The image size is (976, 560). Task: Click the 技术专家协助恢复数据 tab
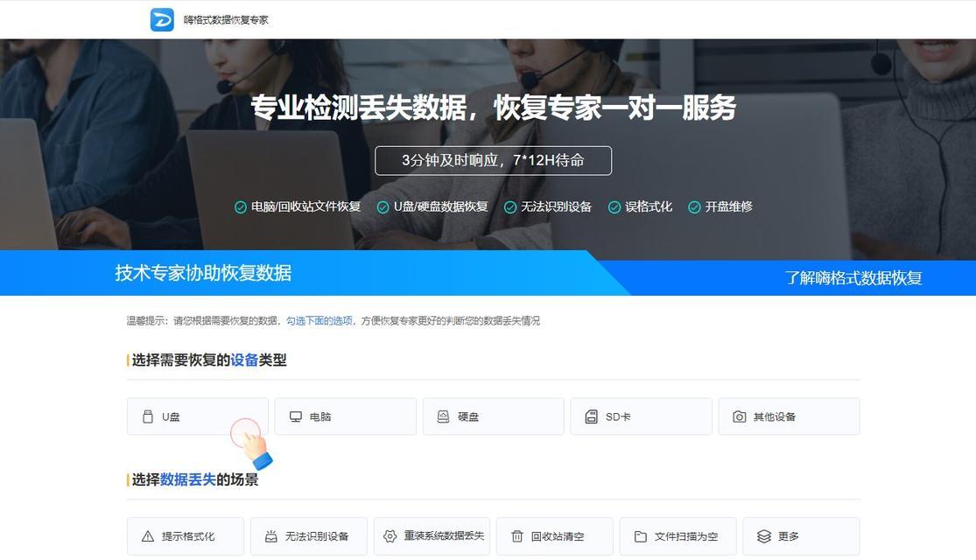pos(203,272)
